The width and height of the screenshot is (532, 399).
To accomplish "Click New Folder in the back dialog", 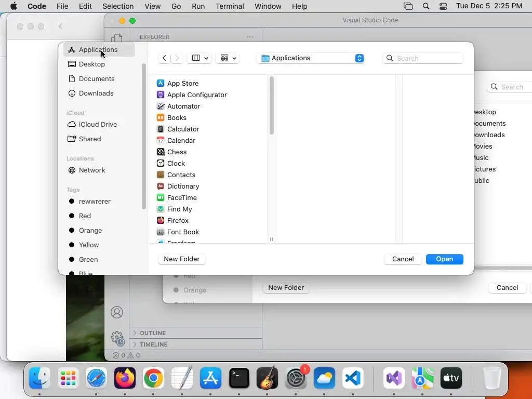I will 286,287.
